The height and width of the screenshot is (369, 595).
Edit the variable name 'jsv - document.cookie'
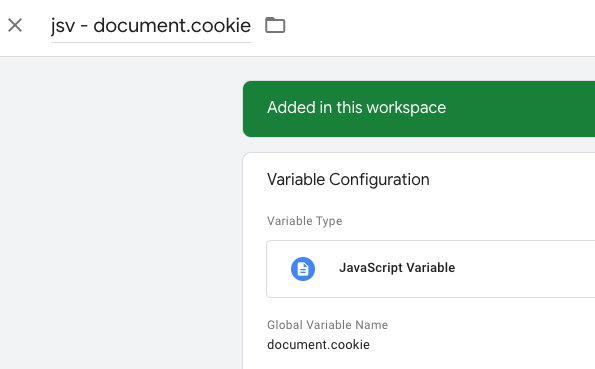[151, 26]
